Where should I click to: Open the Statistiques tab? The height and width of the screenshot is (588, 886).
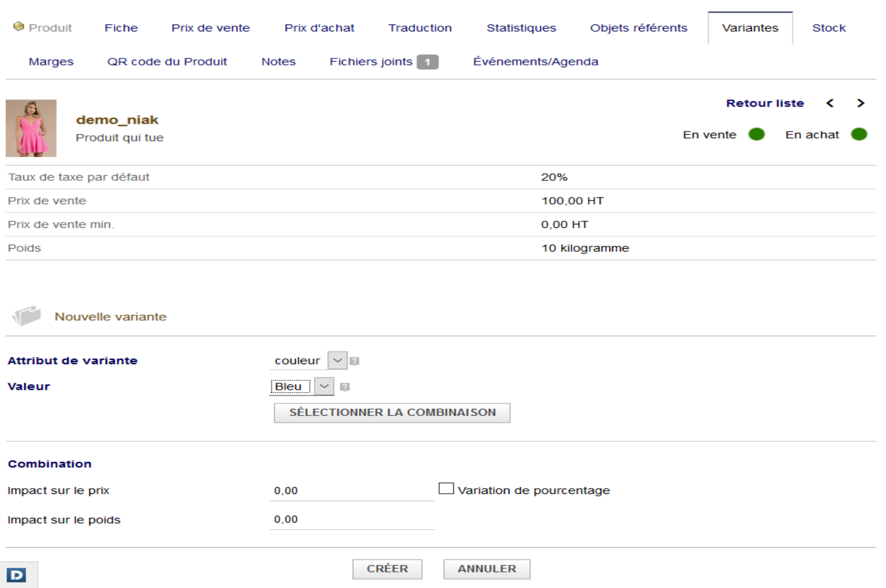(x=521, y=28)
